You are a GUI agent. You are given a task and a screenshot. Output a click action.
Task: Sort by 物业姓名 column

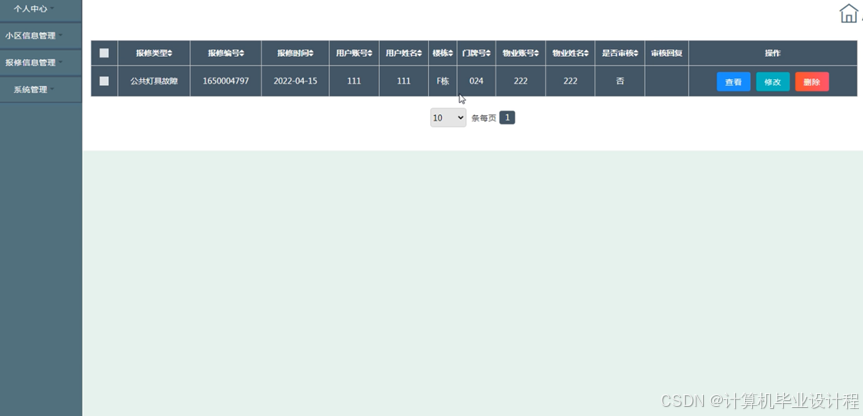point(570,53)
